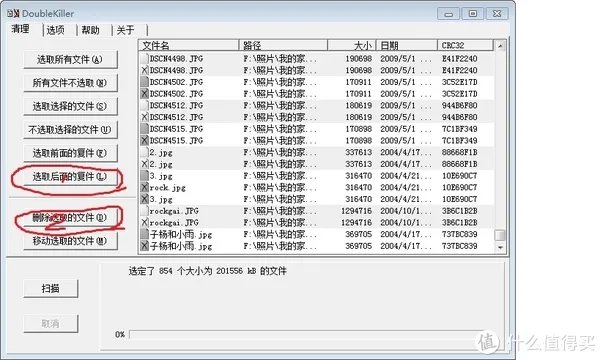Image resolution: width=600 pixels, height=360 pixels.
Task: Click the file list scrollbar thumb
Action: tap(500, 235)
